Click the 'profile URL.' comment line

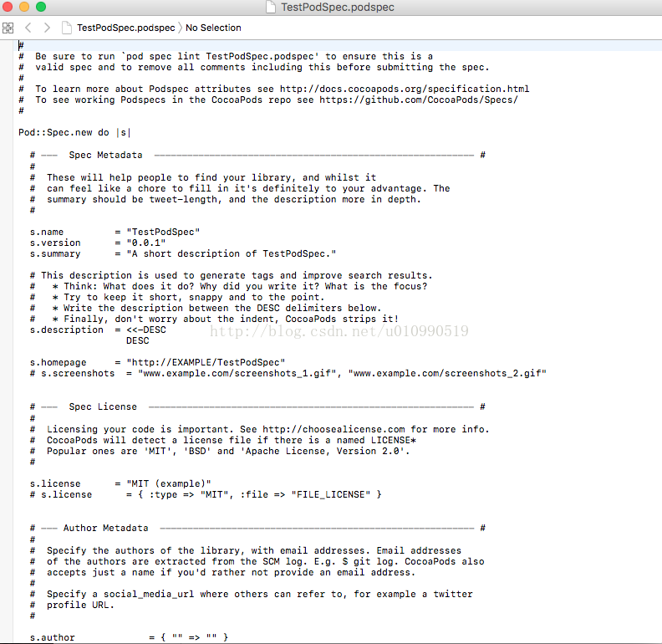[72, 606]
